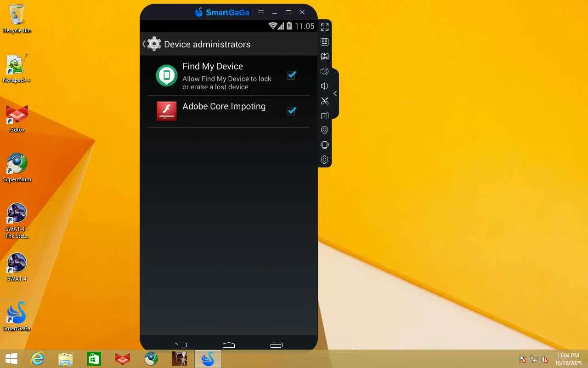Raise emulator volume with upper speaker icon

click(325, 71)
